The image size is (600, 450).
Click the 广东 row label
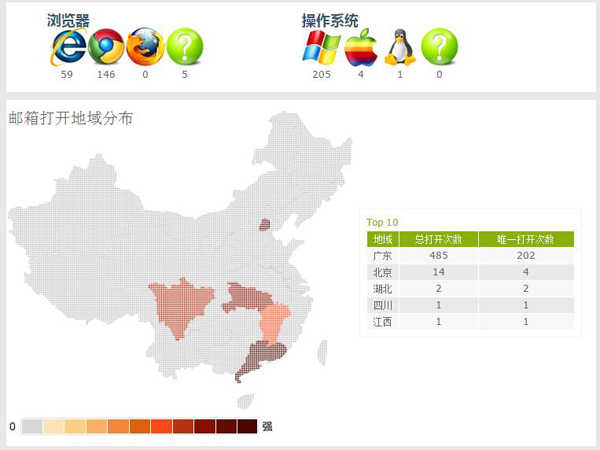[382, 256]
